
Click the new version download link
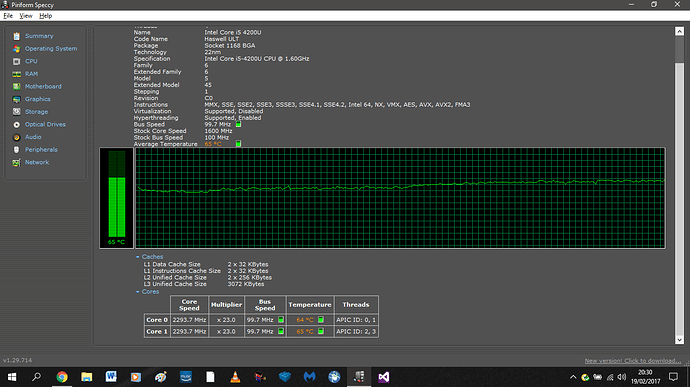point(633,361)
